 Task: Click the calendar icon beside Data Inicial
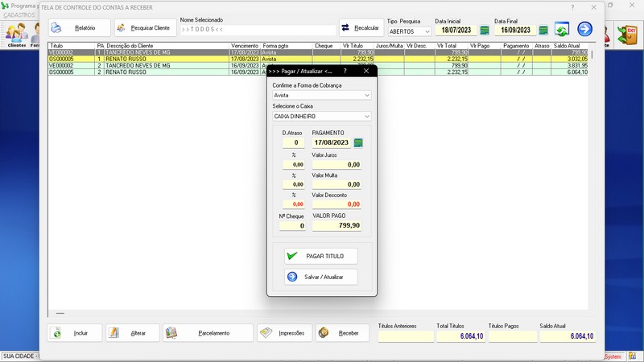(x=485, y=31)
